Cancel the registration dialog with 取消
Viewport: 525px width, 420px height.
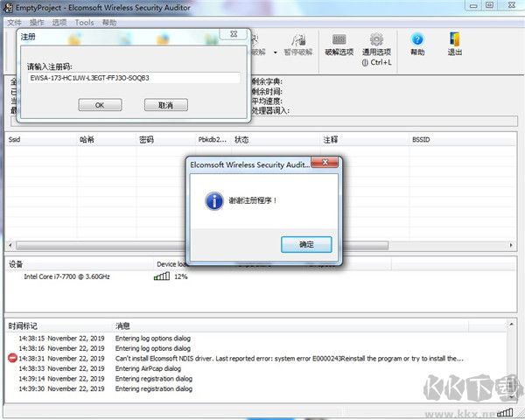[x=165, y=105]
